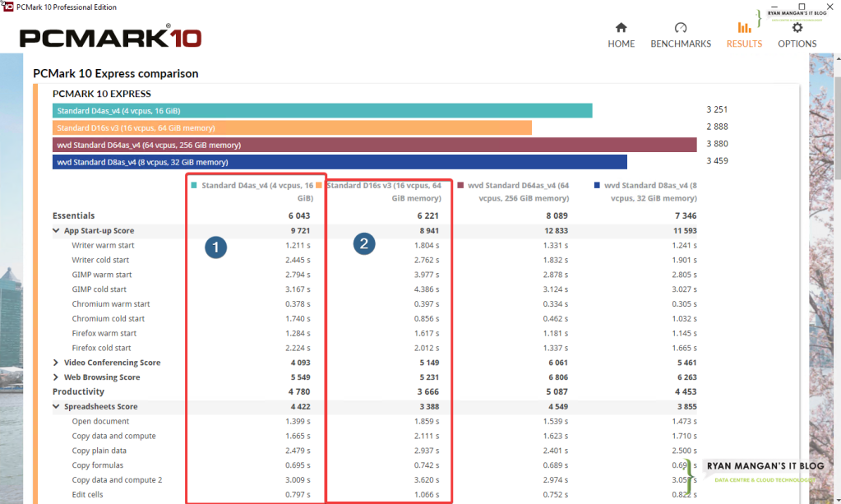Screen dimensions: 841x504
Task: Click the "Copy plain data" row label
Action: click(x=99, y=451)
